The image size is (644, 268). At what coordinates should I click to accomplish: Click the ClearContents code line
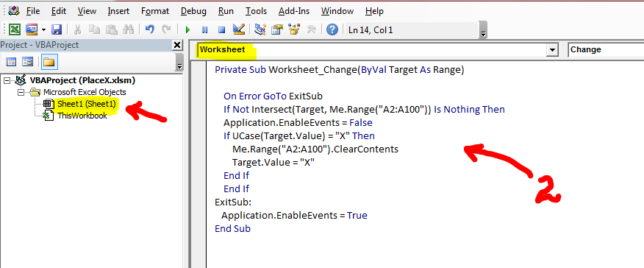point(315,149)
